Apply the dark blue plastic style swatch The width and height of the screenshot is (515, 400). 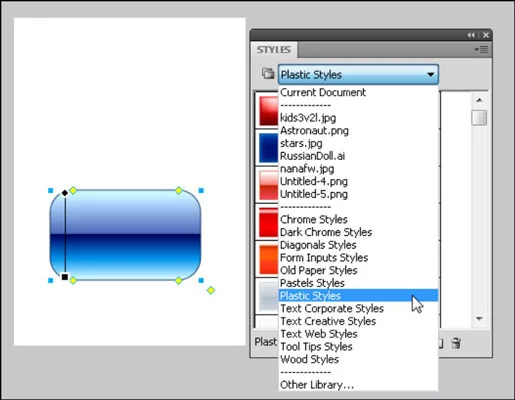pyautogui.click(x=268, y=148)
